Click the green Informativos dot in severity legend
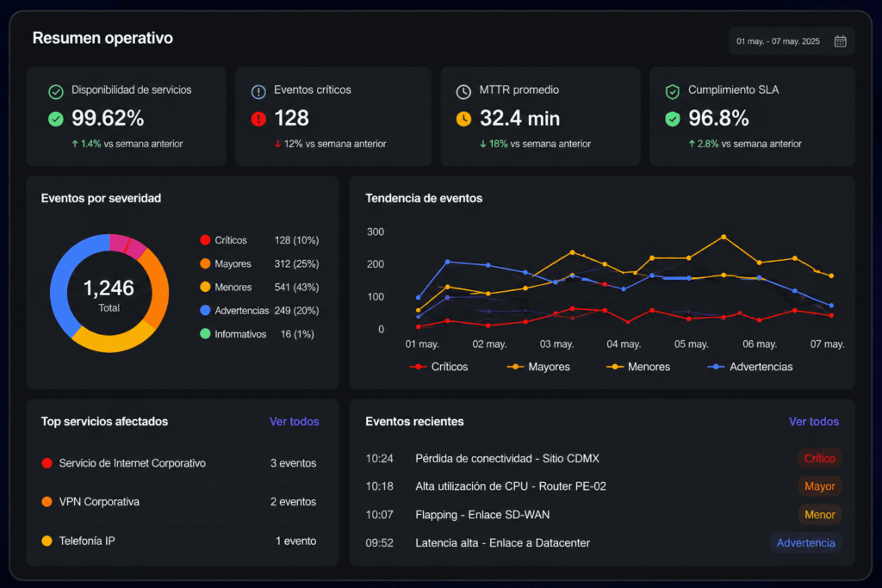The height and width of the screenshot is (588, 882). pyautogui.click(x=205, y=334)
